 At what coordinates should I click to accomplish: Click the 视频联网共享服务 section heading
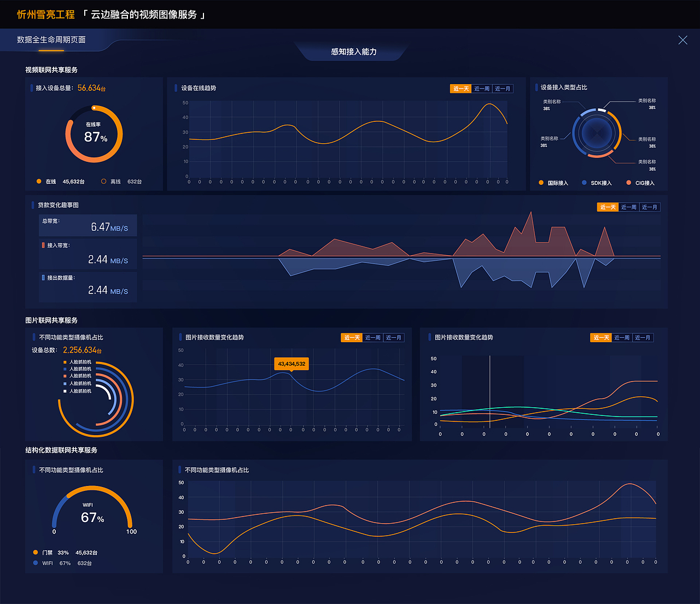click(x=51, y=70)
